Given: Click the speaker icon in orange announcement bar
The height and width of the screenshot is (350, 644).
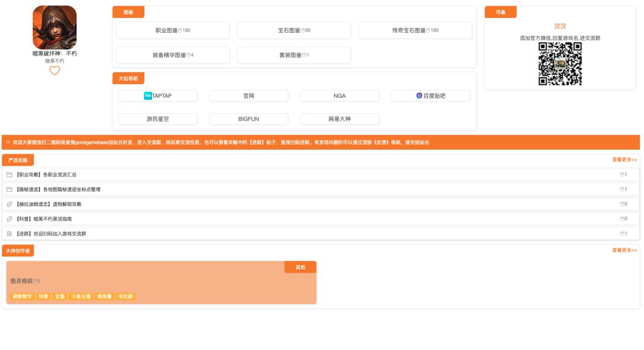Looking at the screenshot, I should coord(8,143).
